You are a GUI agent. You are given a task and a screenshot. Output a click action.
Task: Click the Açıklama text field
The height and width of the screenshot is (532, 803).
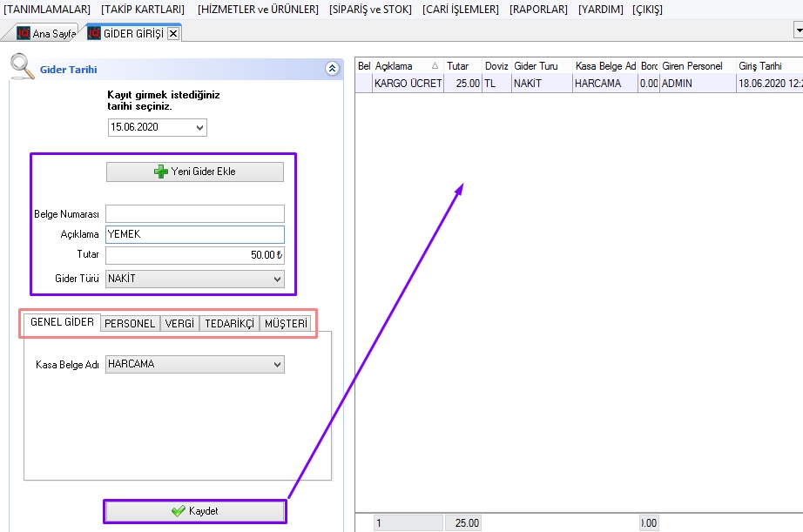(x=195, y=234)
